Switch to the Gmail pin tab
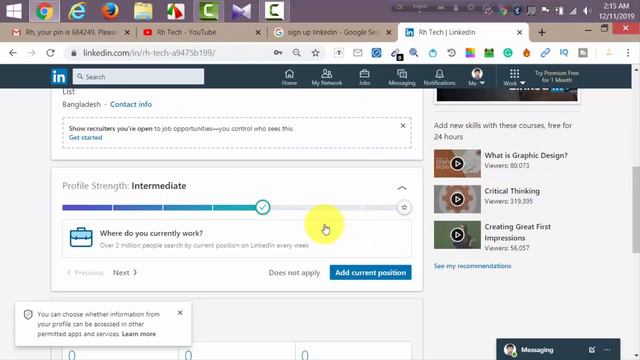 click(71, 32)
